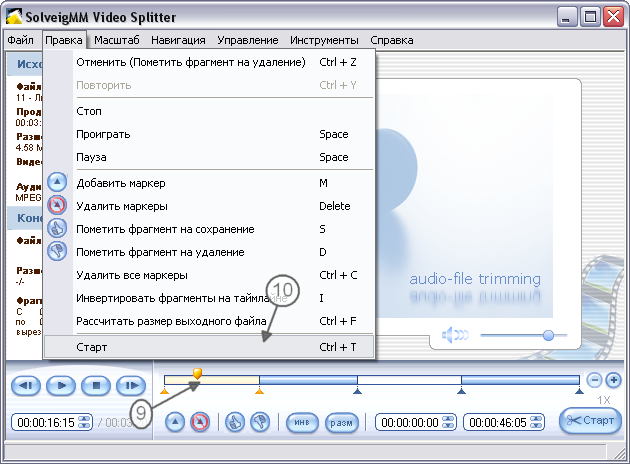Click the volume slider knob
This screenshot has width=630, height=464.
click(x=548, y=335)
